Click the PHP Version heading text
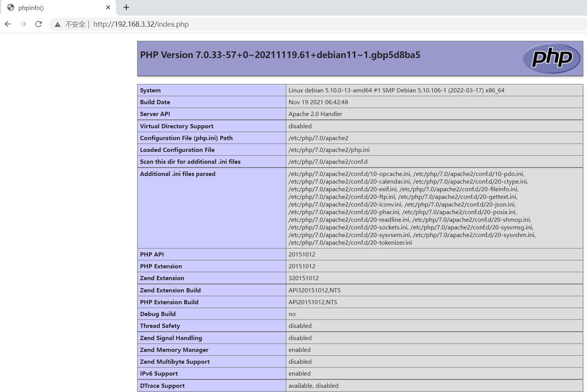This screenshot has height=392, width=587. pyautogui.click(x=280, y=55)
